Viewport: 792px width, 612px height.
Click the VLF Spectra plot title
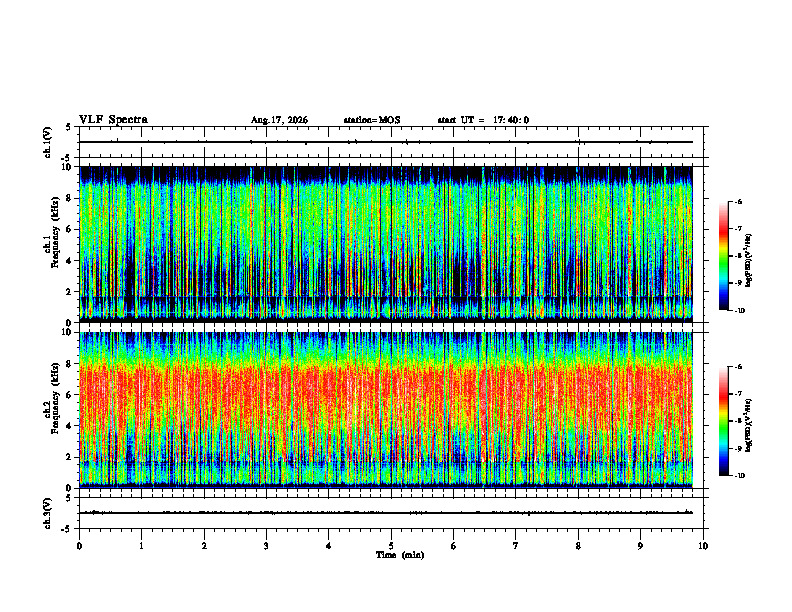113,120
